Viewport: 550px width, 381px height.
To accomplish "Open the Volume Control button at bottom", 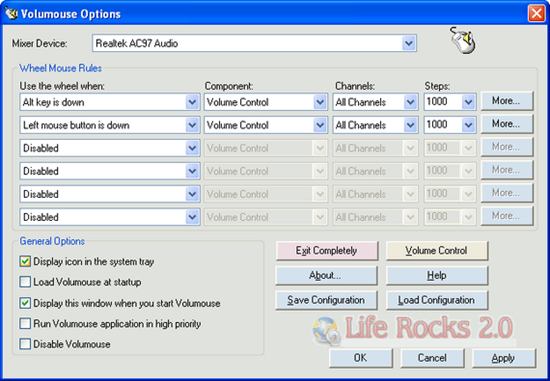I will pyautogui.click(x=437, y=250).
